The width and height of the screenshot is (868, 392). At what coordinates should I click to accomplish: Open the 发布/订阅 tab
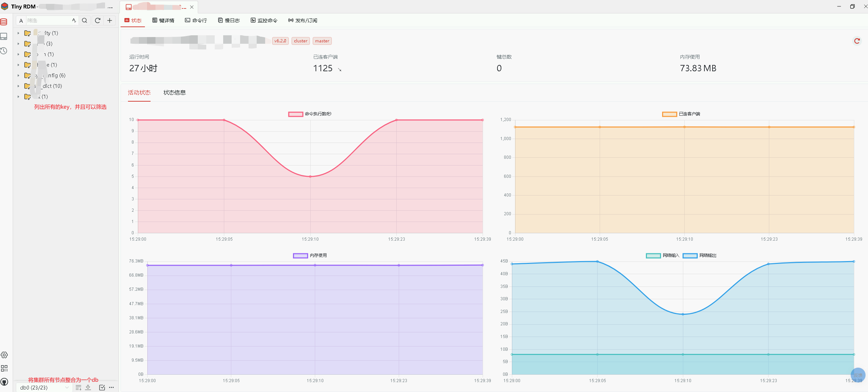[302, 20]
